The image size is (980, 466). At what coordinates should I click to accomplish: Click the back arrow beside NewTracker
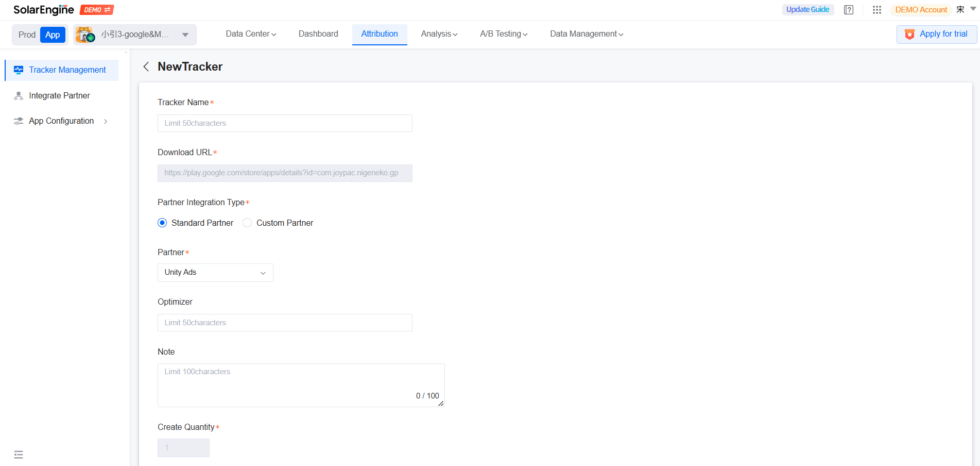tap(146, 66)
